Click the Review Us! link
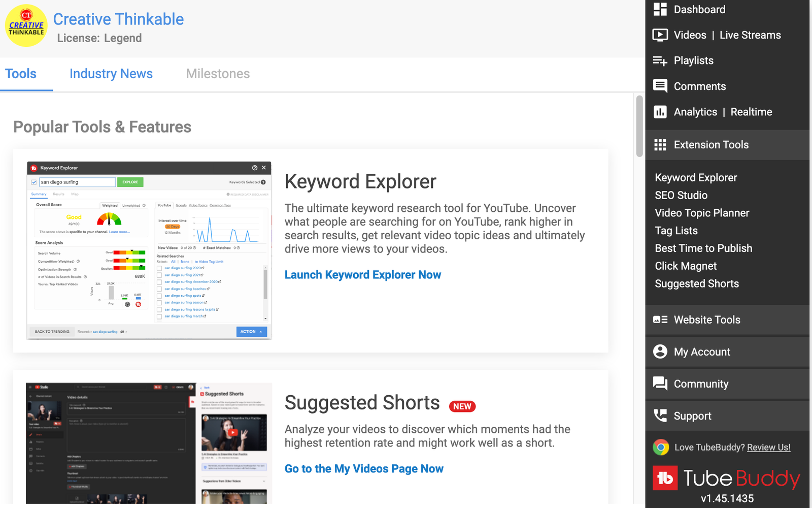 click(768, 448)
